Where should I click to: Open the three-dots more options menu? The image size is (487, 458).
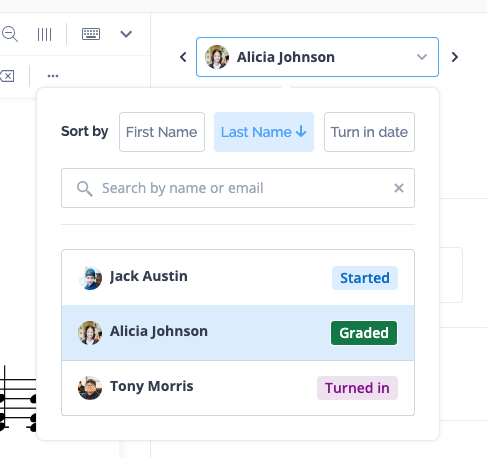coord(53,76)
